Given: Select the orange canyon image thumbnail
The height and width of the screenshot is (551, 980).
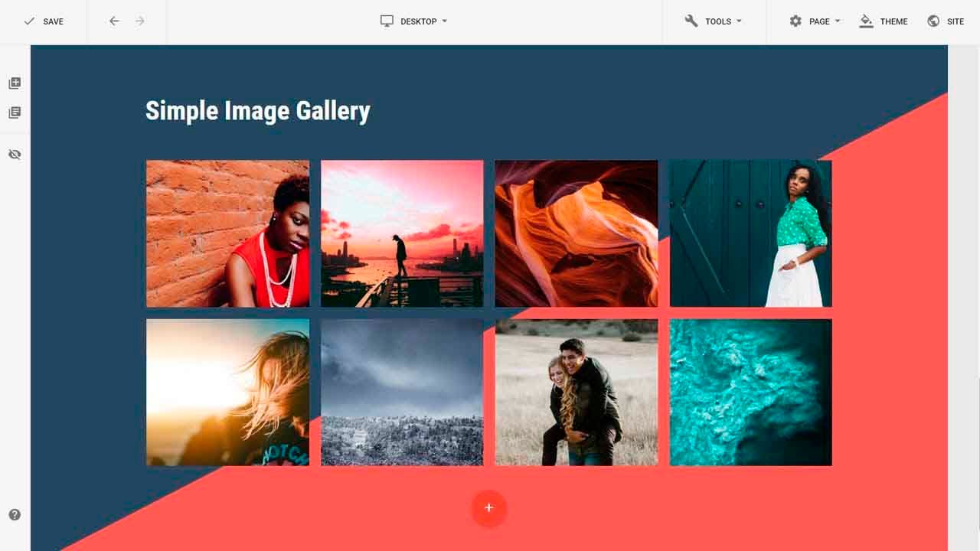Looking at the screenshot, I should point(577,233).
